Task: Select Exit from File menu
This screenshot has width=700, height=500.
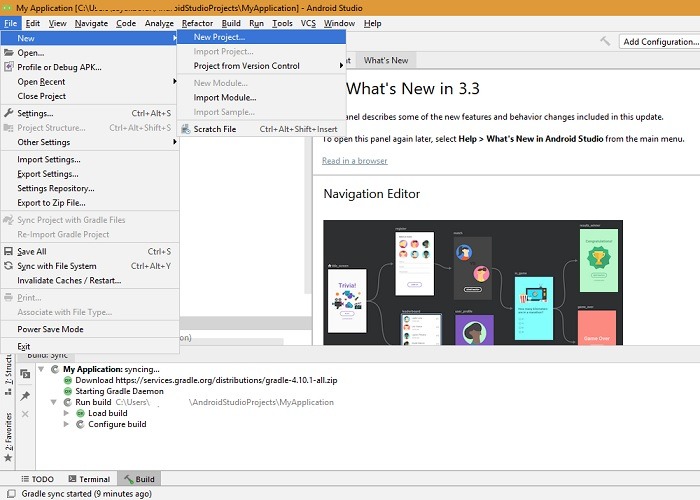Action: (x=90, y=346)
